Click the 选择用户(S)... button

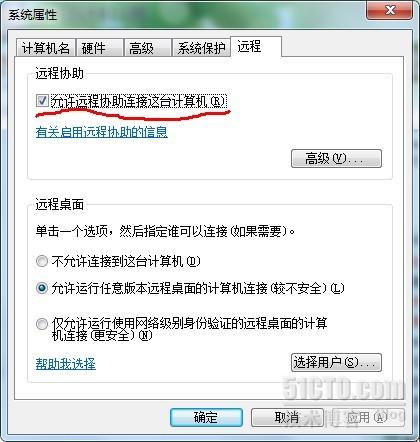pyautogui.click(x=336, y=362)
